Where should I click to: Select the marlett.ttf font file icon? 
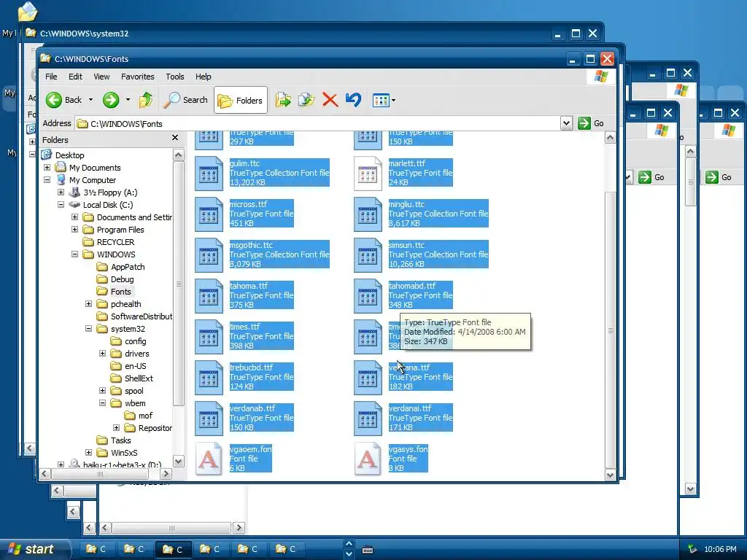tap(368, 174)
